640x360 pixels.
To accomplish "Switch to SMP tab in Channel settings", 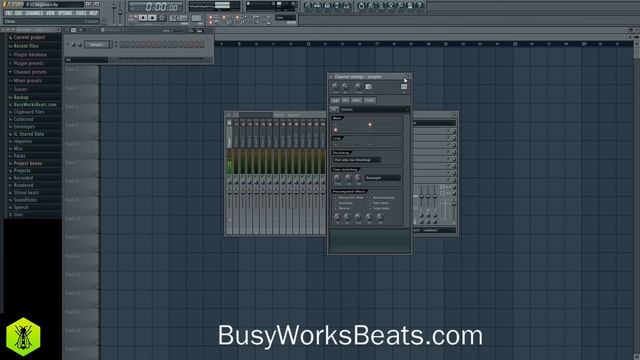I will (x=335, y=100).
